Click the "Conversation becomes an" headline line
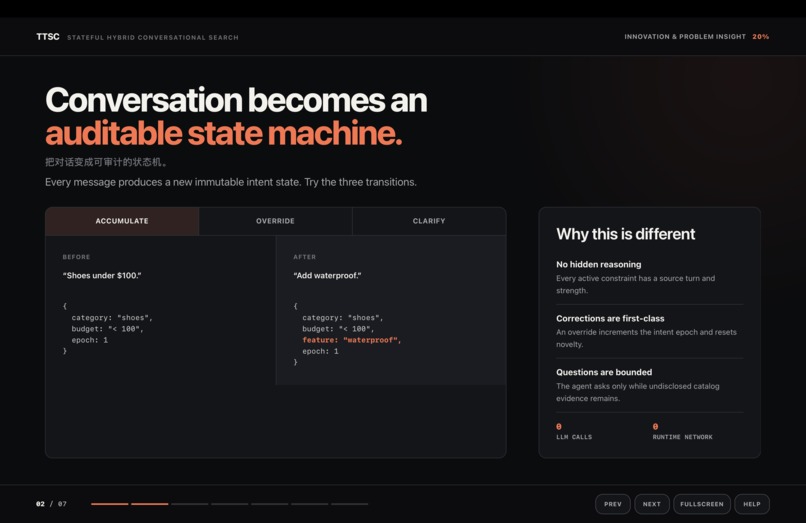Viewport: 806px width, 523px height. (236, 100)
